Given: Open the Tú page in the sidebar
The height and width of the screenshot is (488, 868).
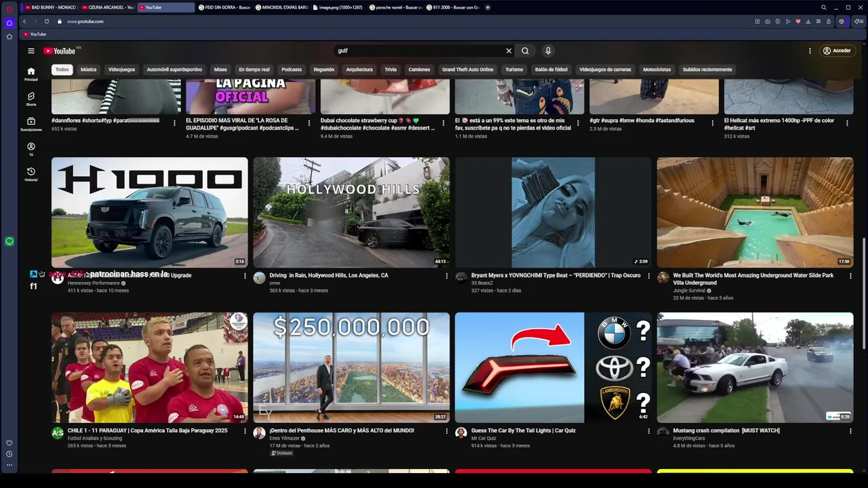Looking at the screenshot, I should pos(31,149).
